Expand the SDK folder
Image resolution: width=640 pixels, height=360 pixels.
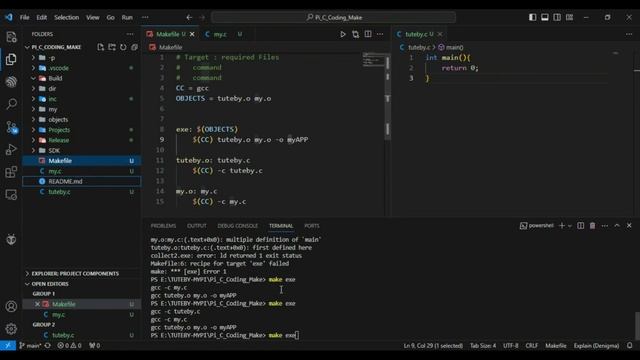tap(82, 151)
